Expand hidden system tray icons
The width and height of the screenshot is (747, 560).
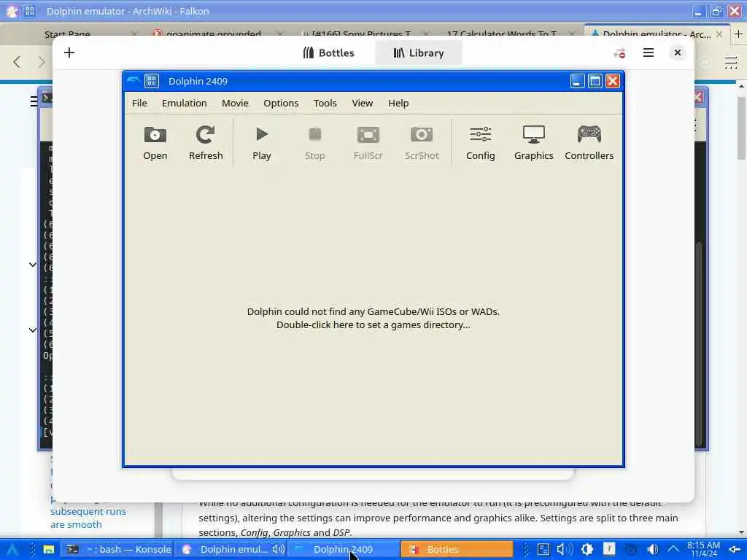pyautogui.click(x=673, y=549)
